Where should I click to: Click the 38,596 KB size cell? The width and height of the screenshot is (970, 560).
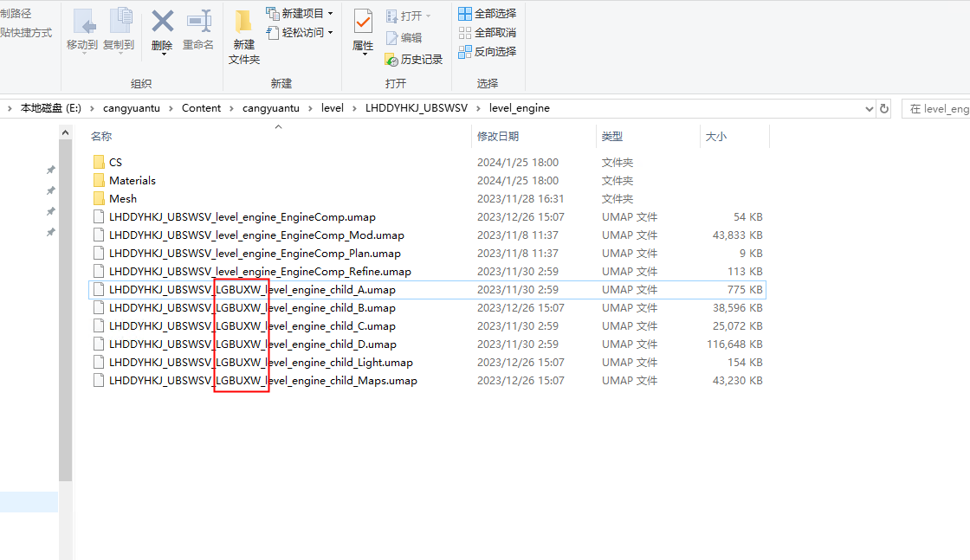pos(737,308)
